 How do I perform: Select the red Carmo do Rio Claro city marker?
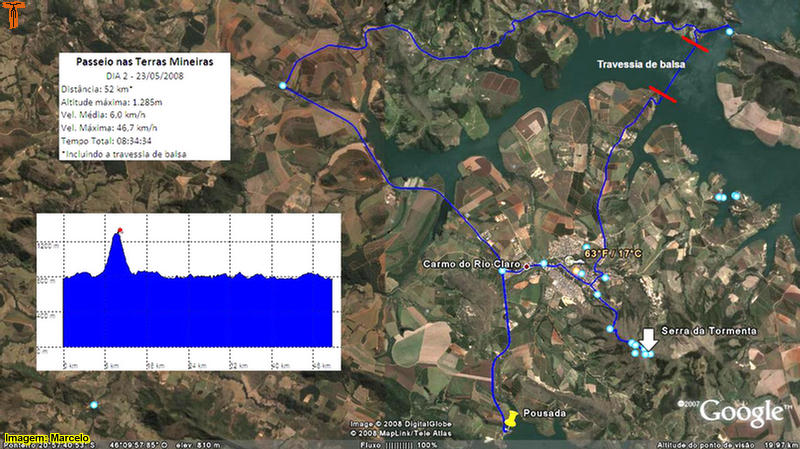click(x=527, y=266)
